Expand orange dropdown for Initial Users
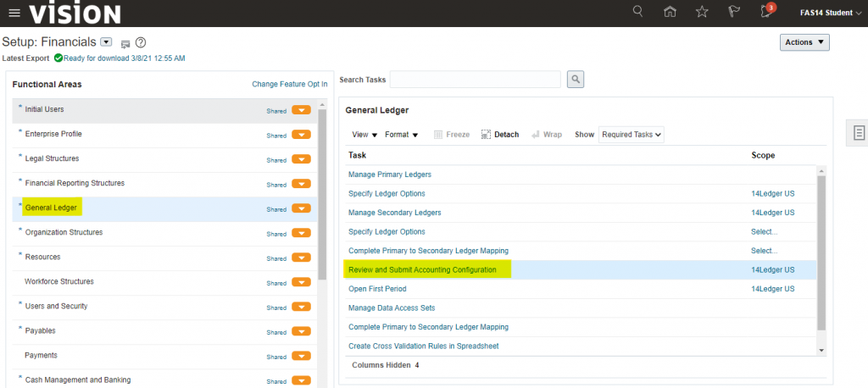Image resolution: width=868 pixels, height=388 pixels. click(301, 110)
